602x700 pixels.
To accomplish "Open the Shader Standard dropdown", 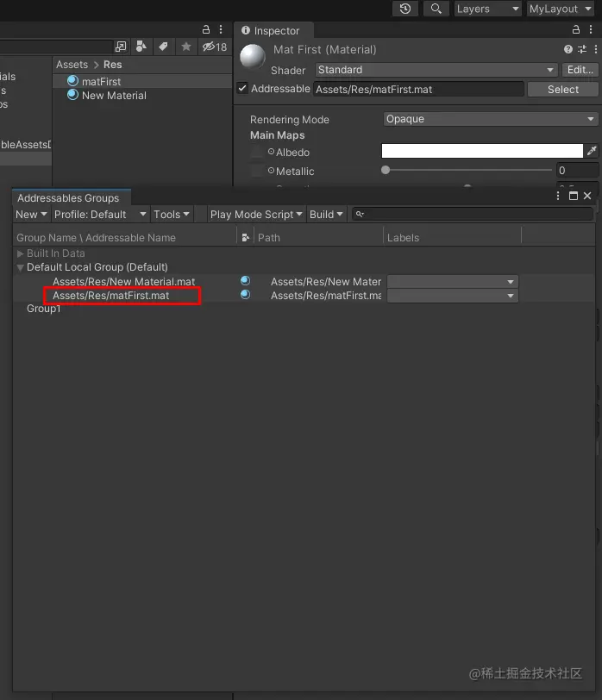I will point(436,70).
